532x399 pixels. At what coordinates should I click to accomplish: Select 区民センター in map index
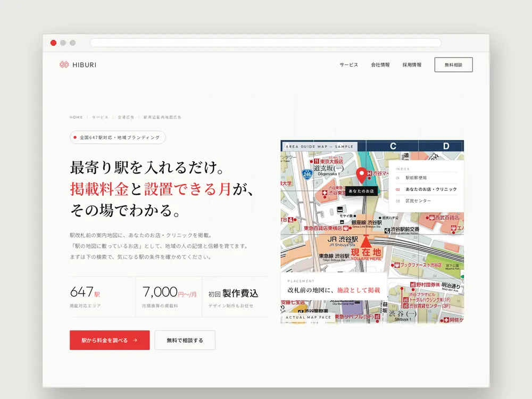click(418, 201)
